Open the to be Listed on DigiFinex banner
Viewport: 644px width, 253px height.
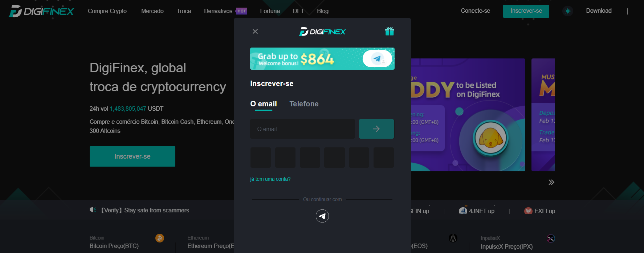(x=468, y=115)
